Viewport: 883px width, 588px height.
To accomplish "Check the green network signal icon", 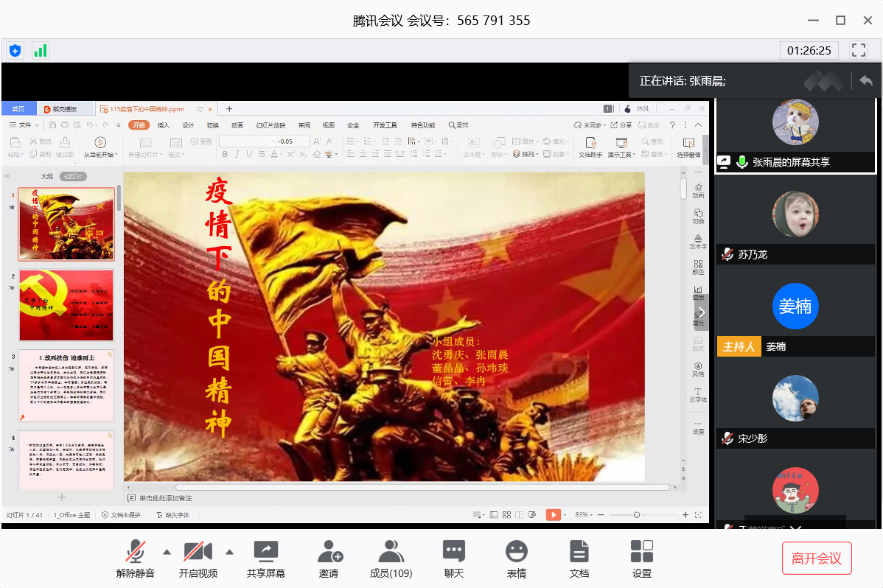I will tap(41, 51).
